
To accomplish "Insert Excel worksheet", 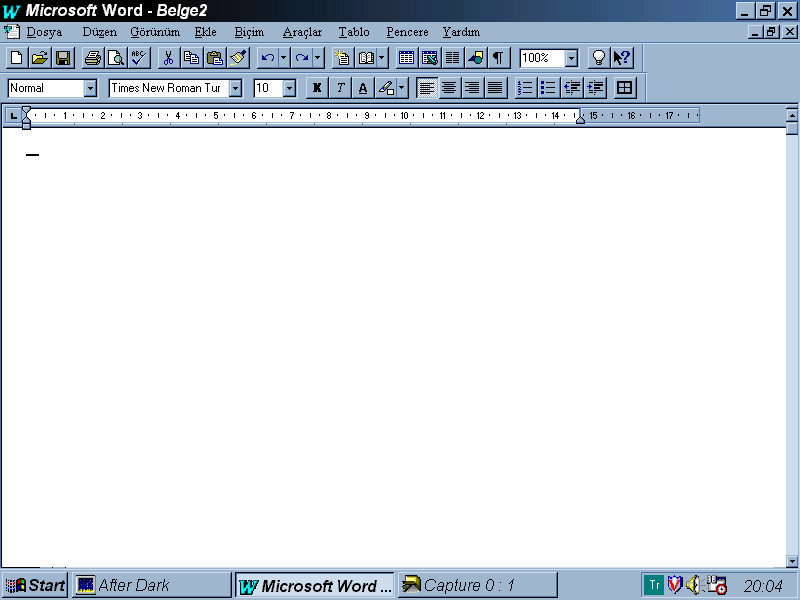I will point(430,58).
